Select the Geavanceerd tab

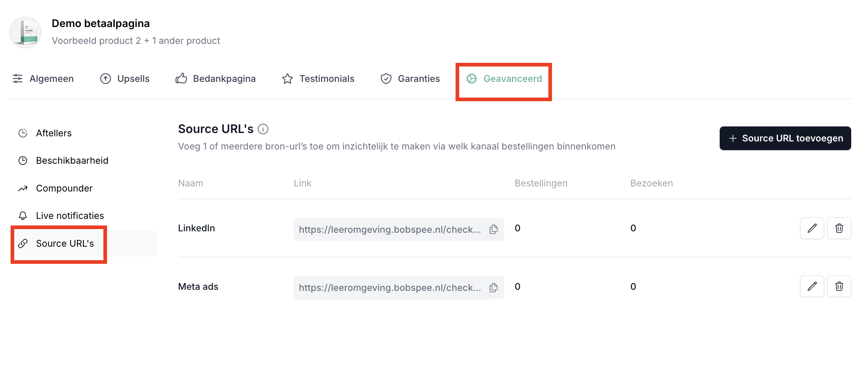click(504, 79)
